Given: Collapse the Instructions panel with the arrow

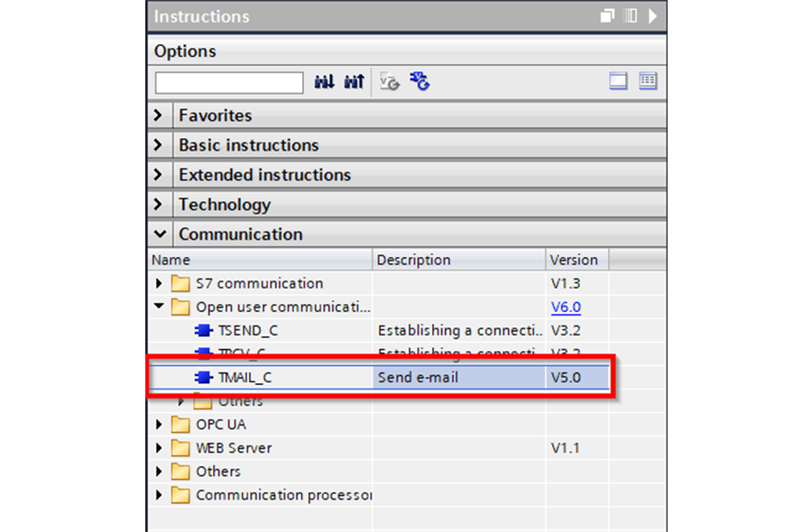Looking at the screenshot, I should (x=652, y=16).
